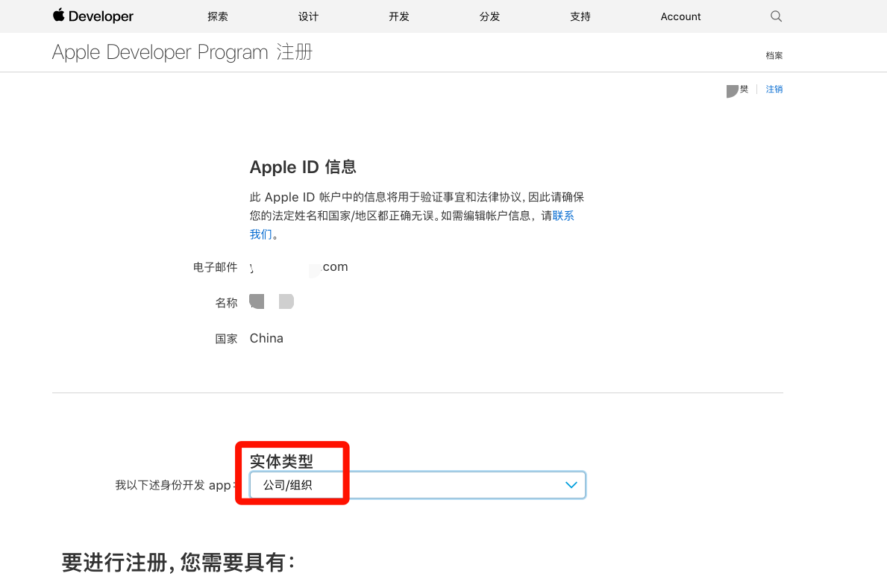Click the 电子邮件 label
The image size is (887, 588).
click(216, 267)
